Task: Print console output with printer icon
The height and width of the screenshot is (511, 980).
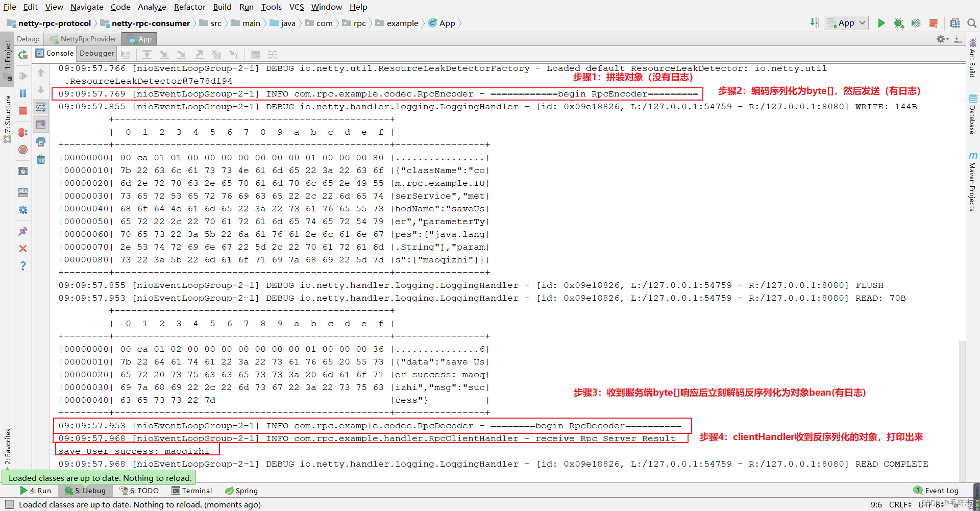Action: pyautogui.click(x=41, y=142)
